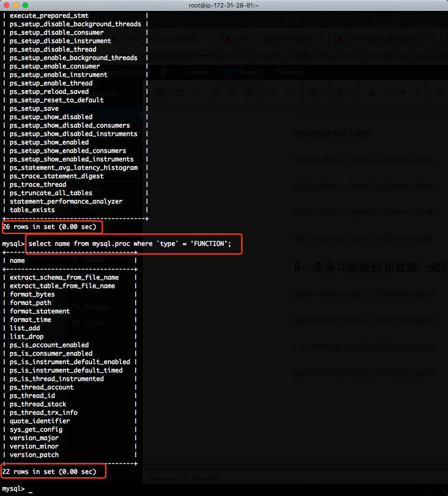Image resolution: width=448 pixels, height=496 pixels.
Task: Click the pencil Tools icon in editor toolbar
Action: coord(249,93)
